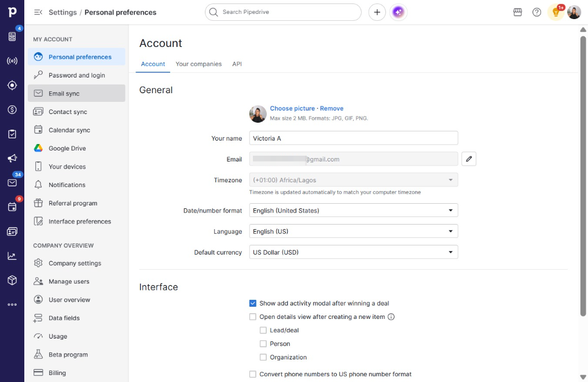Switch to the Your companies tab
The width and height of the screenshot is (588, 382).
pyautogui.click(x=199, y=64)
